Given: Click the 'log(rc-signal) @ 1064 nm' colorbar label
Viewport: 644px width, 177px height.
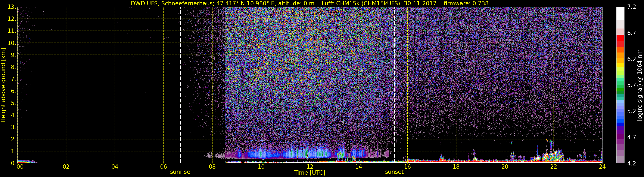Looking at the screenshot, I should [x=640, y=85].
